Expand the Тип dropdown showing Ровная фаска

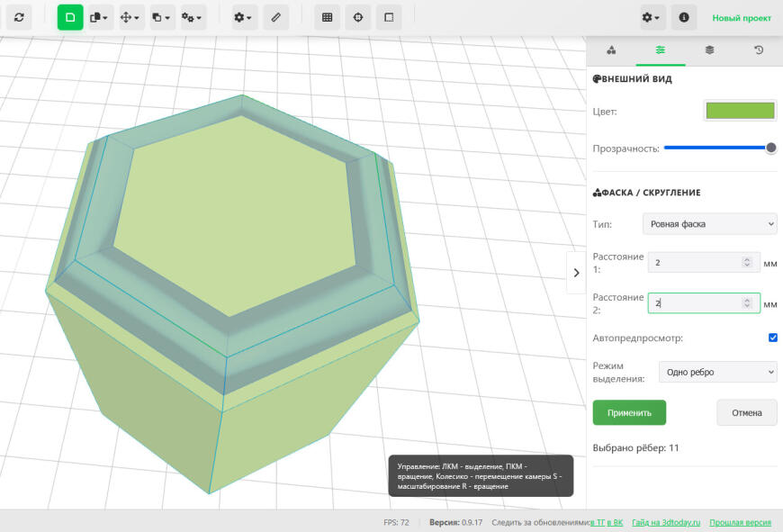click(x=709, y=223)
